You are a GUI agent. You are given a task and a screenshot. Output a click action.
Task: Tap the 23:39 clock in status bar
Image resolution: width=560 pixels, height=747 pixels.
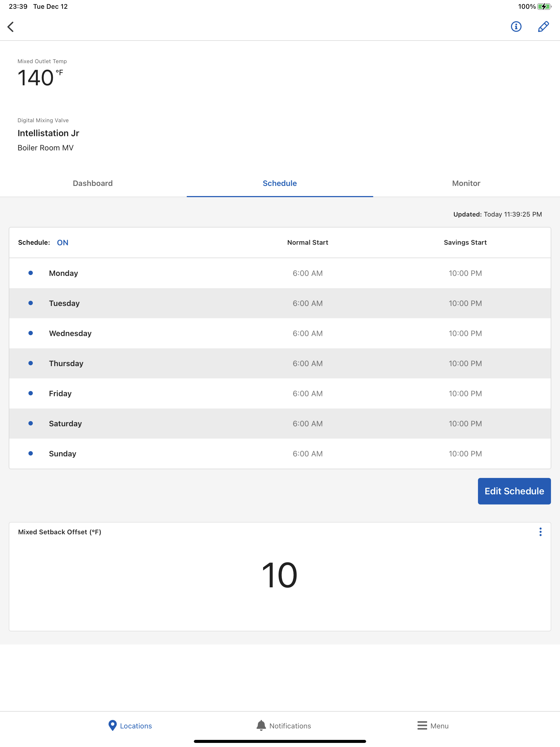18,6
